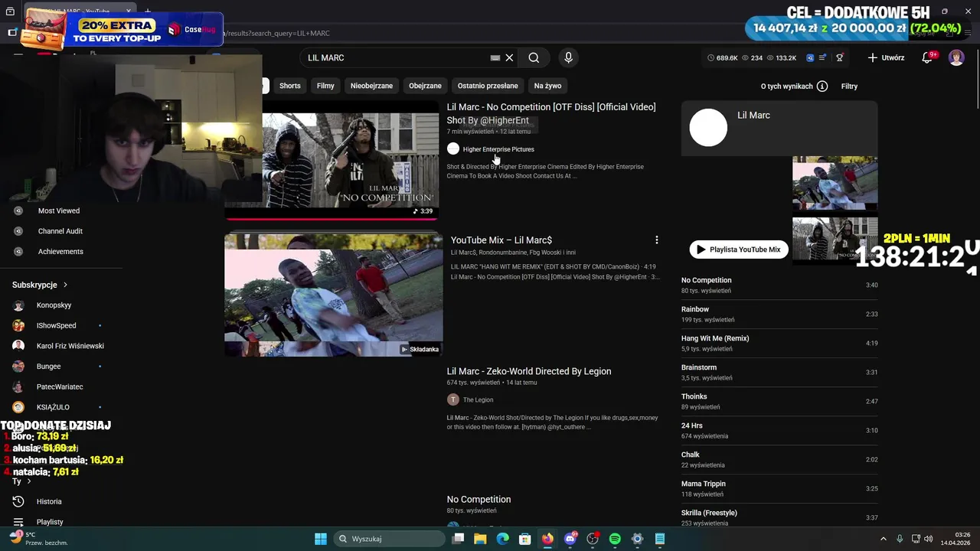Viewport: 980px width, 551px height.
Task: Clear the LIL MARC search text
Action: click(x=509, y=57)
